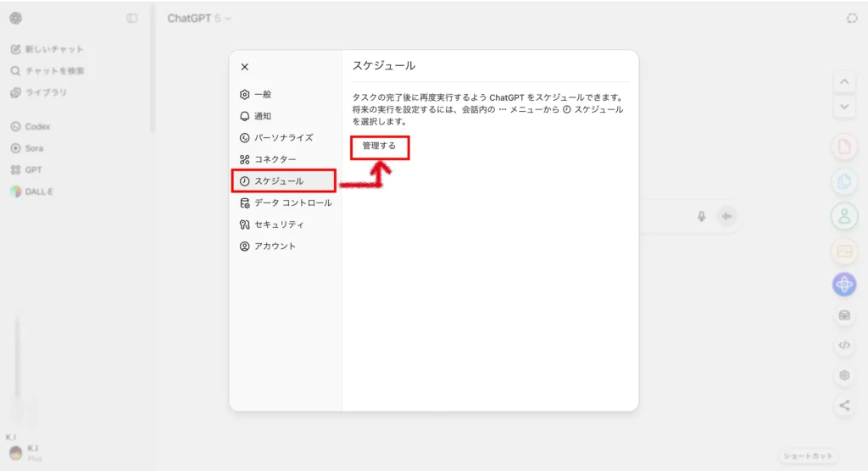
Task: Click the gray gear floating icon
Action: 844,375
